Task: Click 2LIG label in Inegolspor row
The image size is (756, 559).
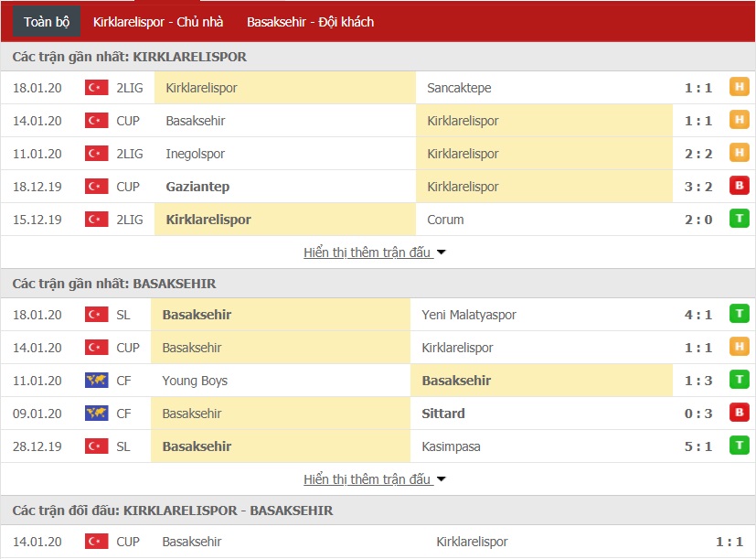Action: pos(130,154)
